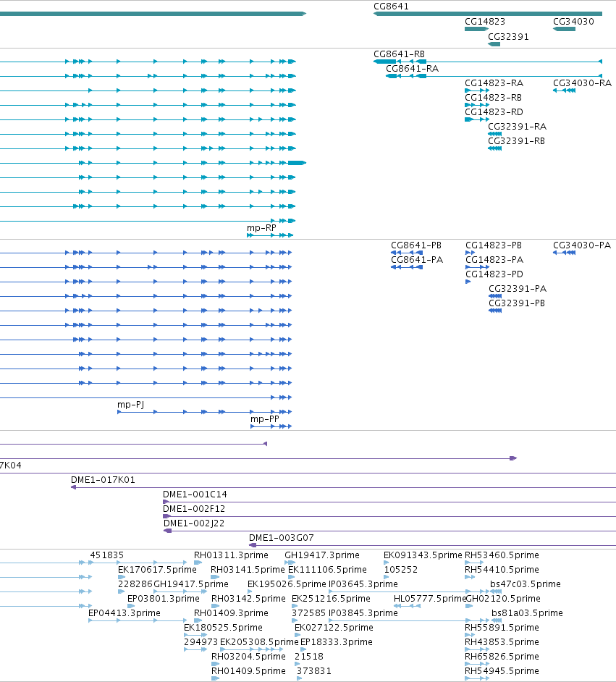The width and height of the screenshot is (616, 682).
Task: Open protein CG8641-PA
Action: pos(417,260)
